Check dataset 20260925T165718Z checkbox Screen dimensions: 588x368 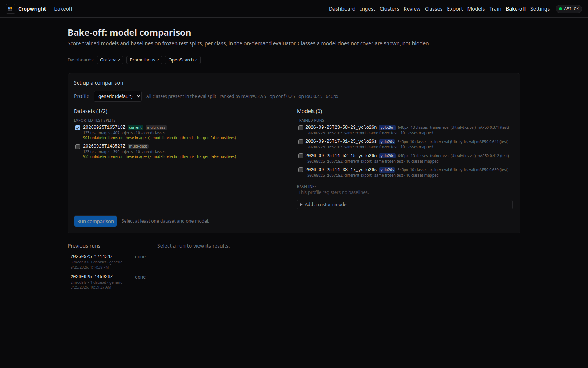click(78, 128)
